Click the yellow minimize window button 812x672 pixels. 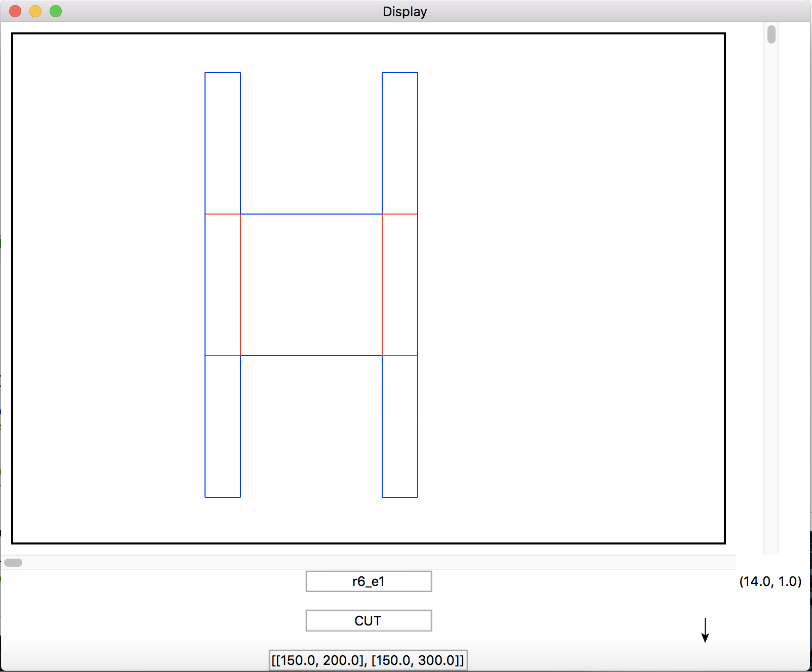pyautogui.click(x=35, y=11)
